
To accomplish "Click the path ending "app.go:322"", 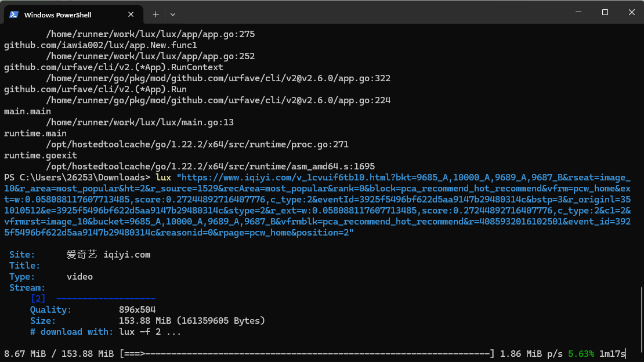I will (x=218, y=78).
